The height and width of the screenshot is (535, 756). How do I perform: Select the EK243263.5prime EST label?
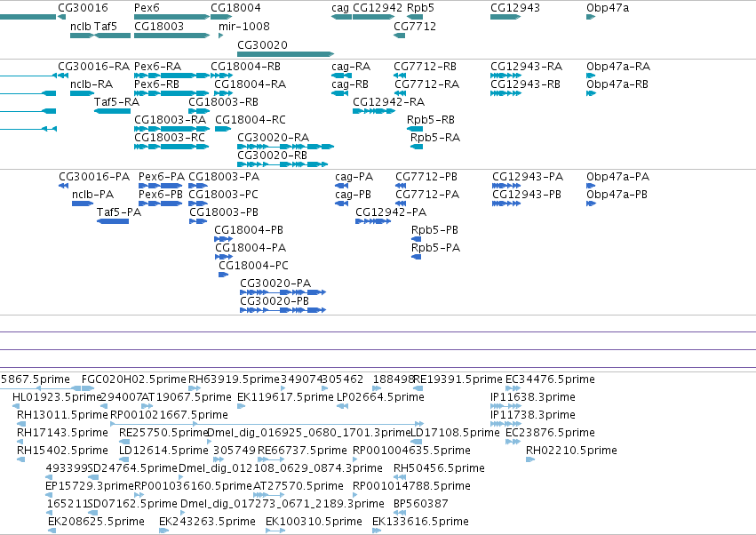[207, 522]
